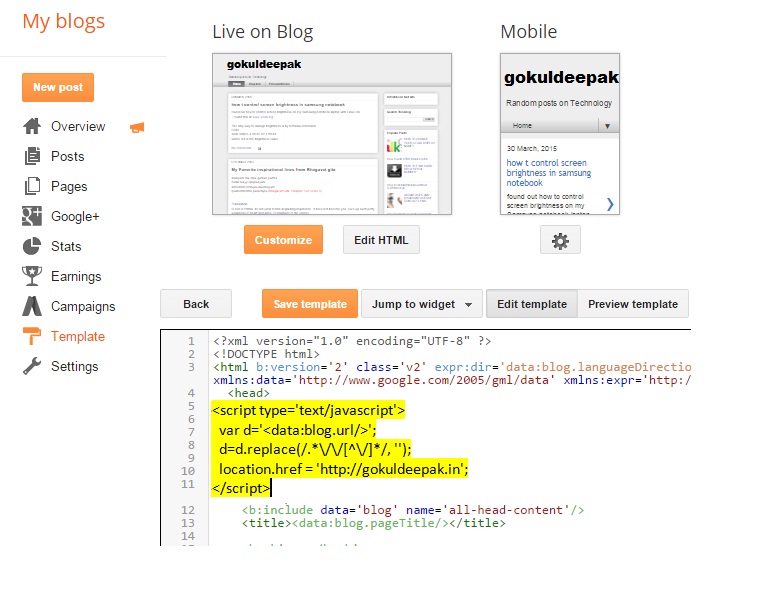772x592 pixels.
Task: Expand the Jump to widget dropdown
Action: pyautogui.click(x=421, y=304)
